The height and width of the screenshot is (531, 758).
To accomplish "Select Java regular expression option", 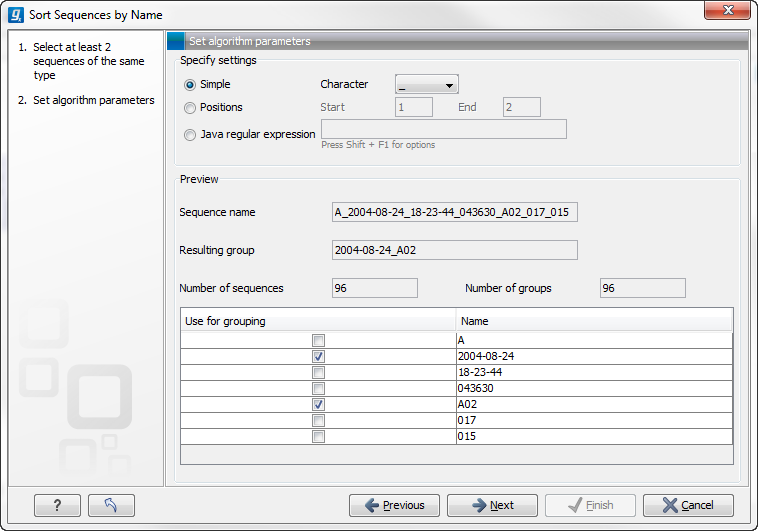I will (x=190, y=135).
